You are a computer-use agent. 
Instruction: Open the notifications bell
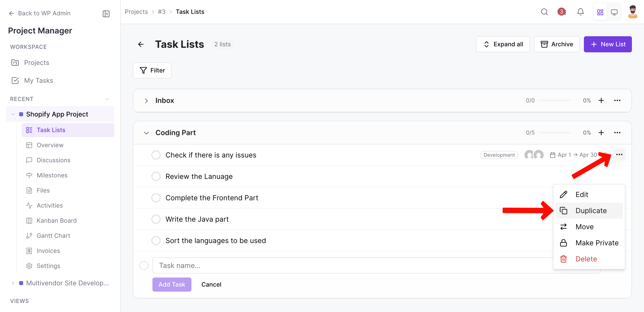coord(581,12)
